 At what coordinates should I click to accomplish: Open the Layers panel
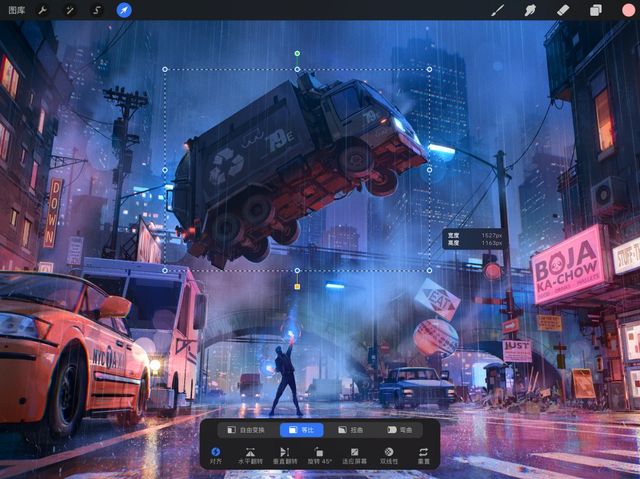pos(596,10)
